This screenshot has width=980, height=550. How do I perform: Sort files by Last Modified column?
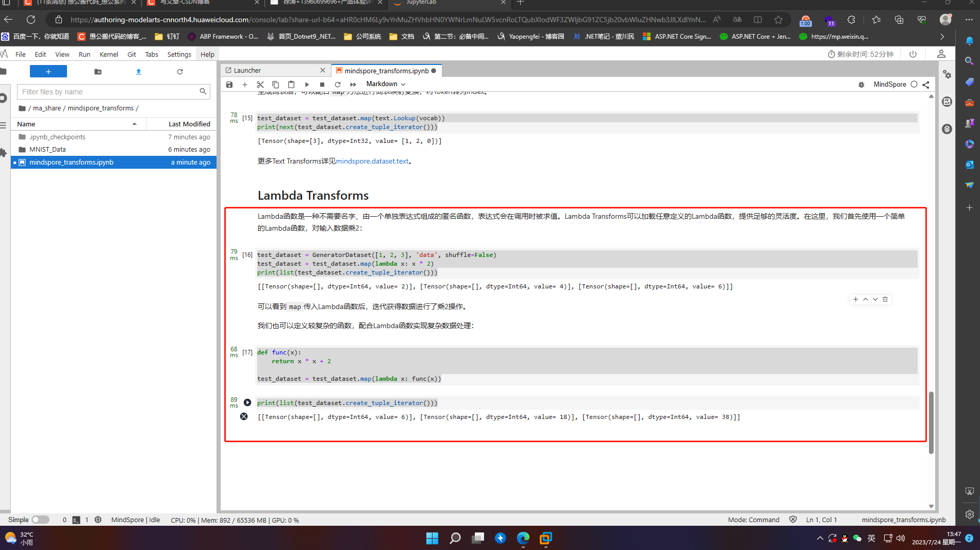tap(181, 124)
